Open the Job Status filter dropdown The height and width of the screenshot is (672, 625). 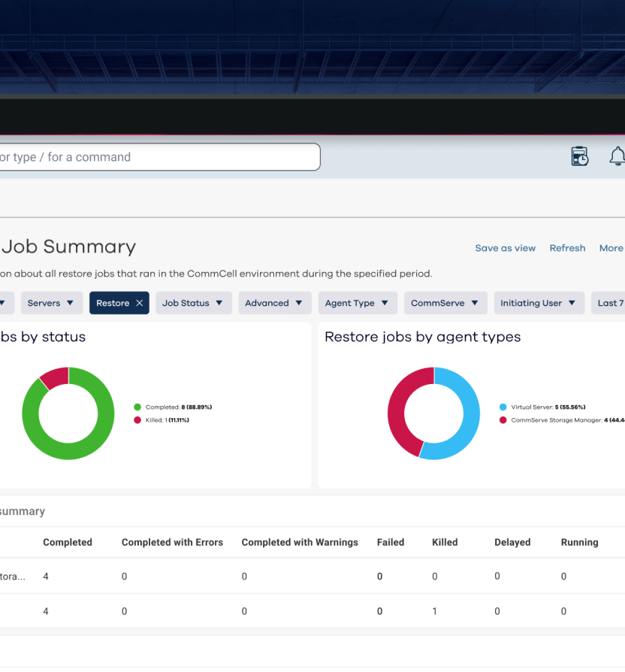(193, 303)
